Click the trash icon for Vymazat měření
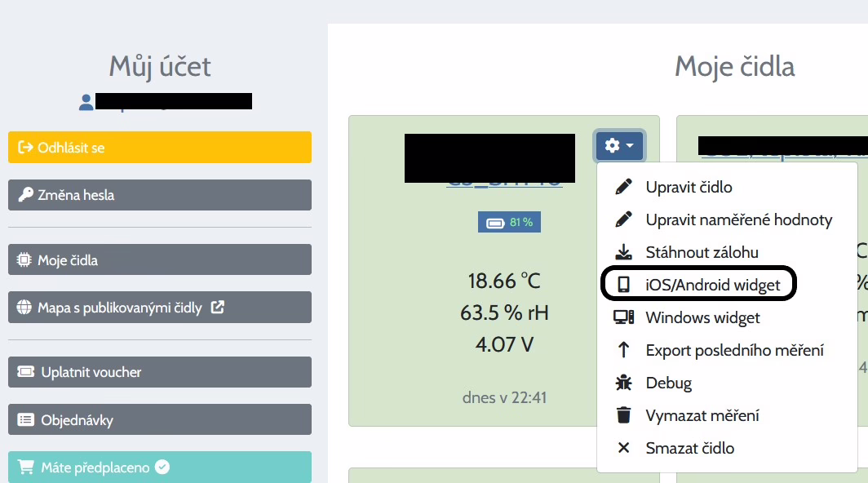 [624, 415]
